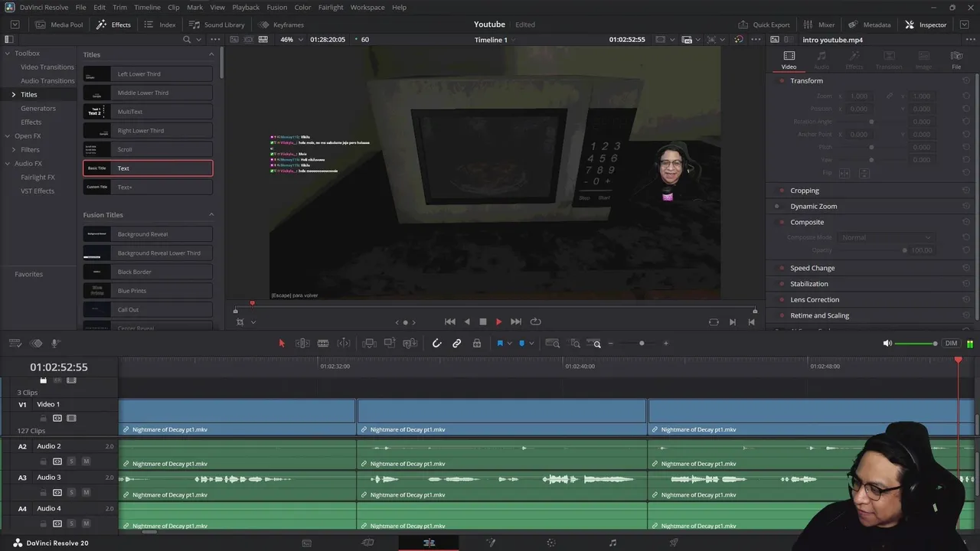Image resolution: width=980 pixels, height=551 pixels.
Task: Click the blue Marker icon
Action: (x=522, y=344)
